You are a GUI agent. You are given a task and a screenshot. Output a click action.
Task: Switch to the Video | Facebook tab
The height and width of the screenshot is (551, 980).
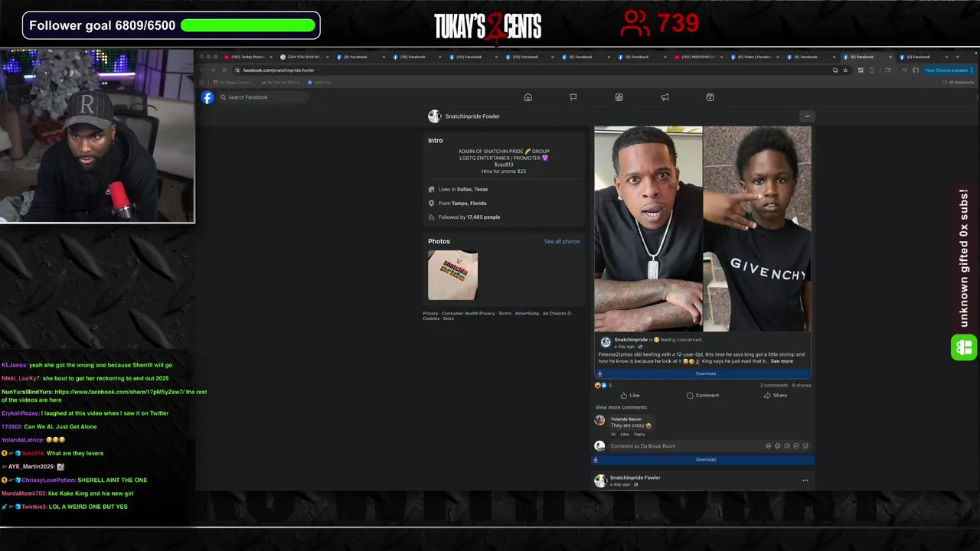click(755, 57)
